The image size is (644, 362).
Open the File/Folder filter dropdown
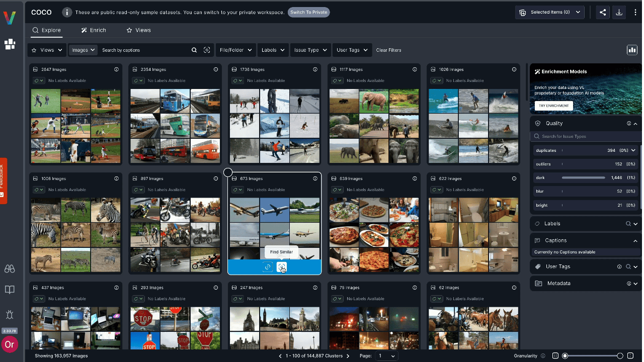(235, 50)
